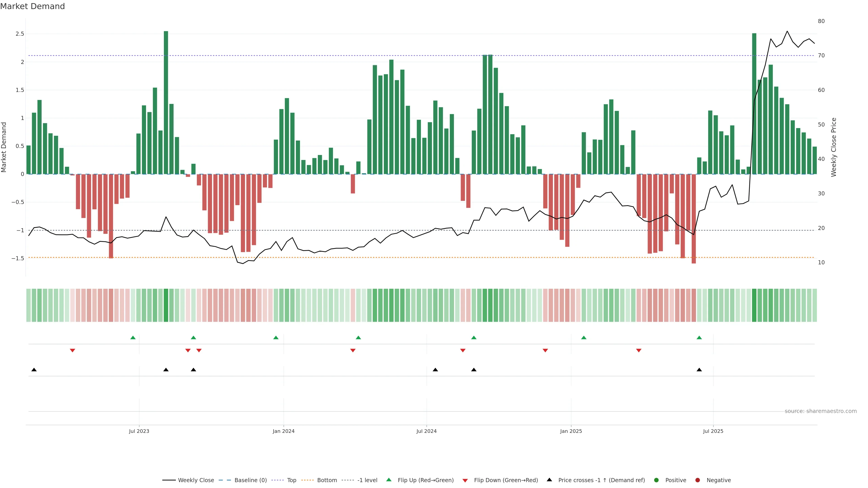Click the Jan 2024 x-axis label
Viewport: 868px width, 488px height.
tap(283, 431)
